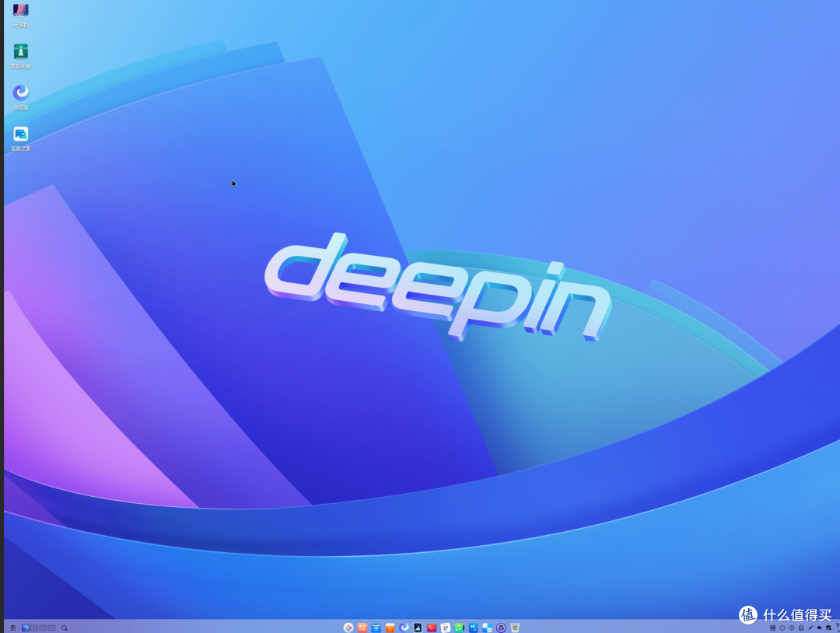Open the multitasking view dock icon

pos(362,628)
